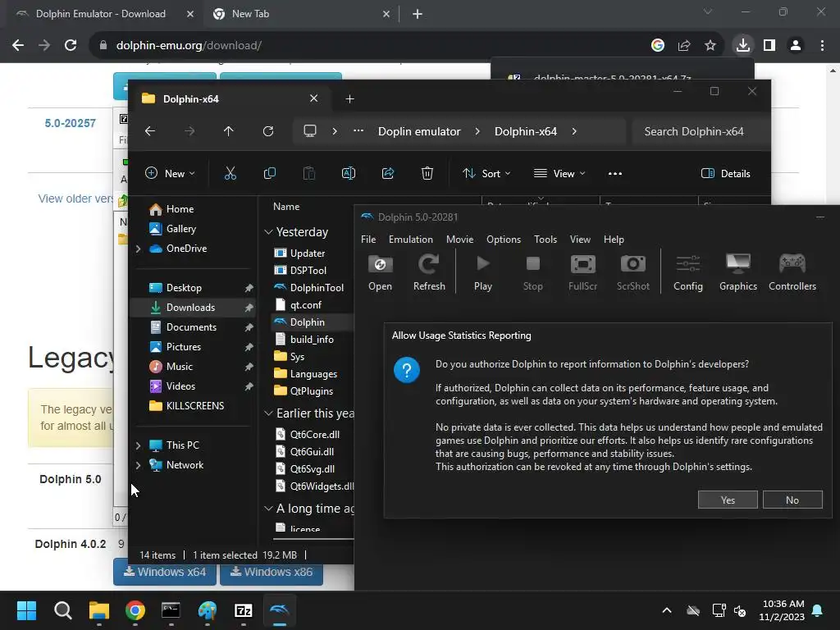This screenshot has width=840, height=630.
Task: Go up one folder level in File Explorer
Action: tap(229, 131)
